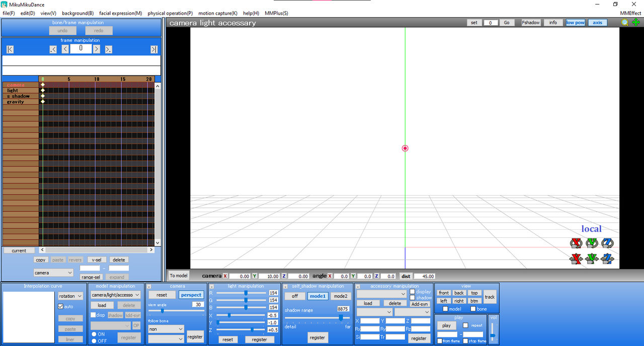This screenshot has height=346, width=644.
Task: Open the rotation interpolation dropdown
Action: [x=70, y=296]
